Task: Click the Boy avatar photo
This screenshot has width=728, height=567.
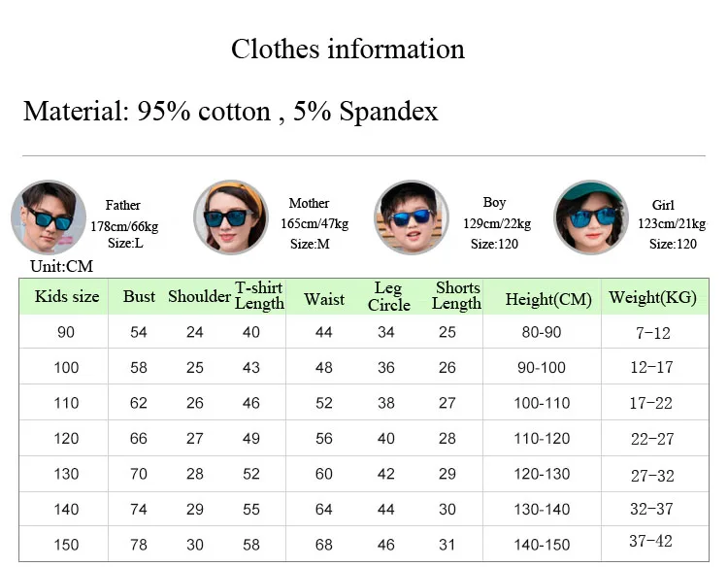Action: [x=412, y=217]
